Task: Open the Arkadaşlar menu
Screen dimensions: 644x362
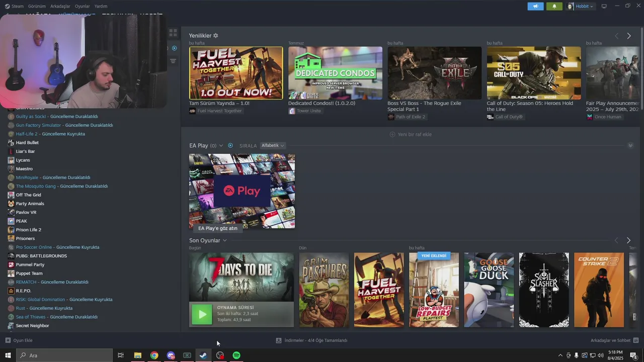Action: point(60,6)
